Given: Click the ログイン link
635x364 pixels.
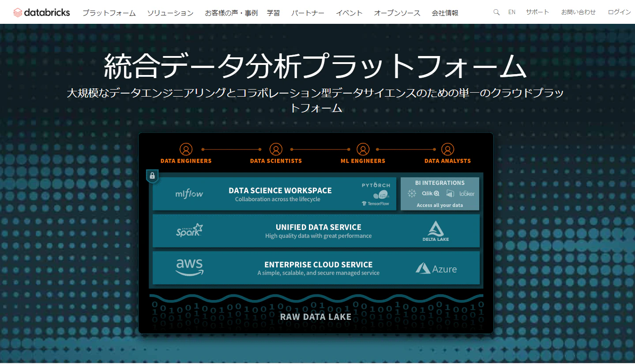Looking at the screenshot, I should 620,12.
